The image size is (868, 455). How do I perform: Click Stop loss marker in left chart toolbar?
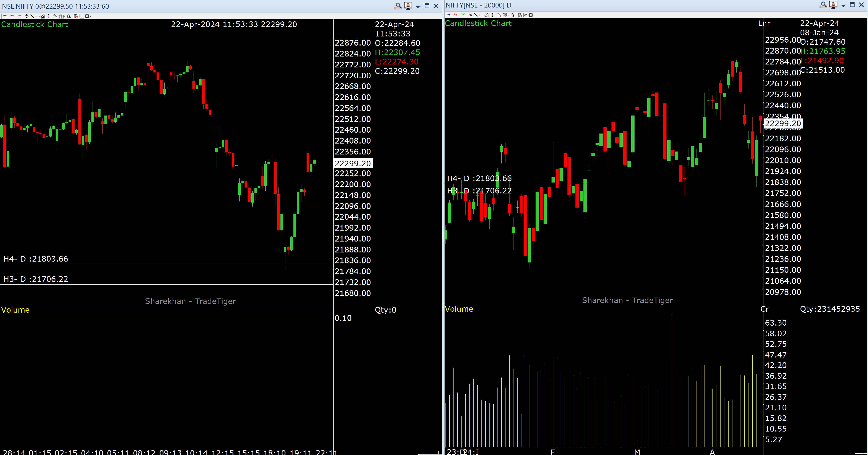12,16
